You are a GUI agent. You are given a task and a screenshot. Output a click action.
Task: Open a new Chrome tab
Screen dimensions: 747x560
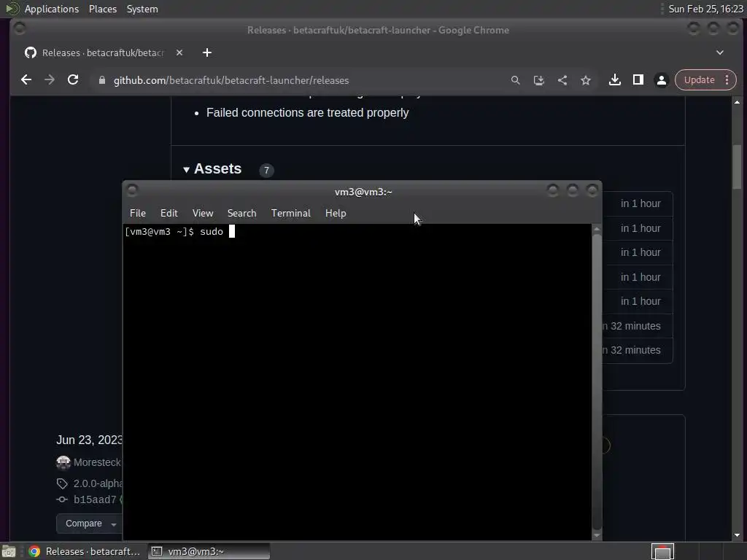(206, 52)
